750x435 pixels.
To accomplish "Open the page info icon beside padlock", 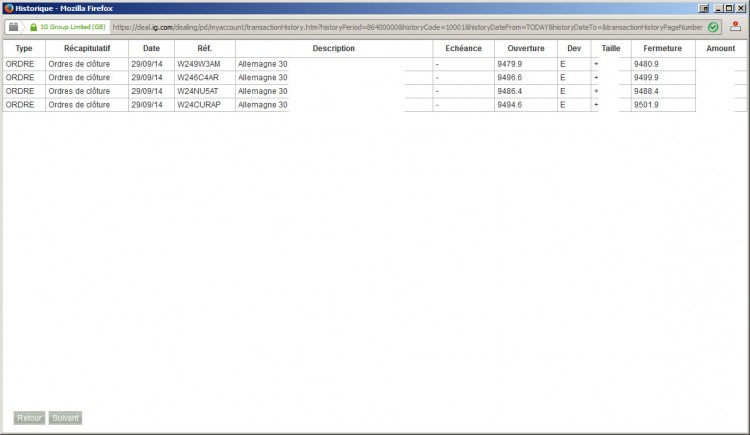I will pos(14,27).
